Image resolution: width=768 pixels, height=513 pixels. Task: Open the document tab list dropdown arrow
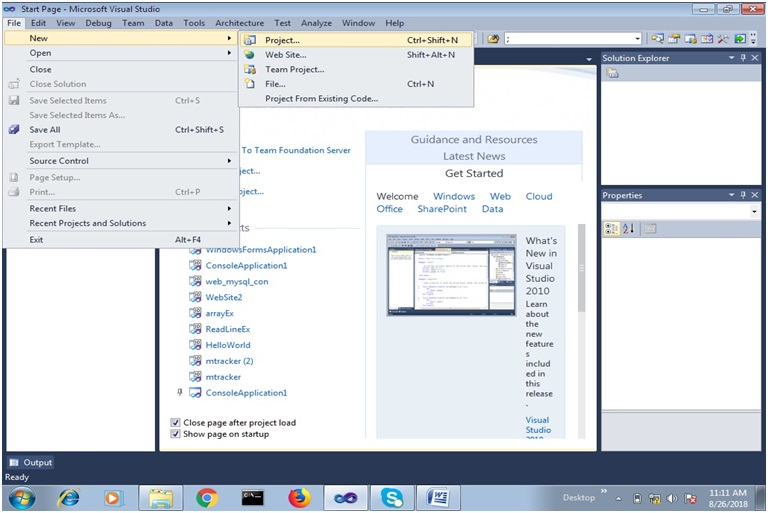[589, 59]
